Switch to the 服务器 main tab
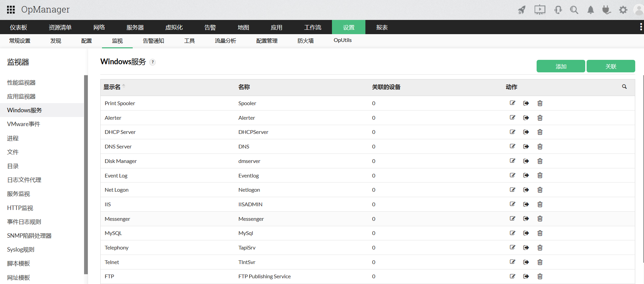Image resolution: width=644 pixels, height=284 pixels. 135,27
